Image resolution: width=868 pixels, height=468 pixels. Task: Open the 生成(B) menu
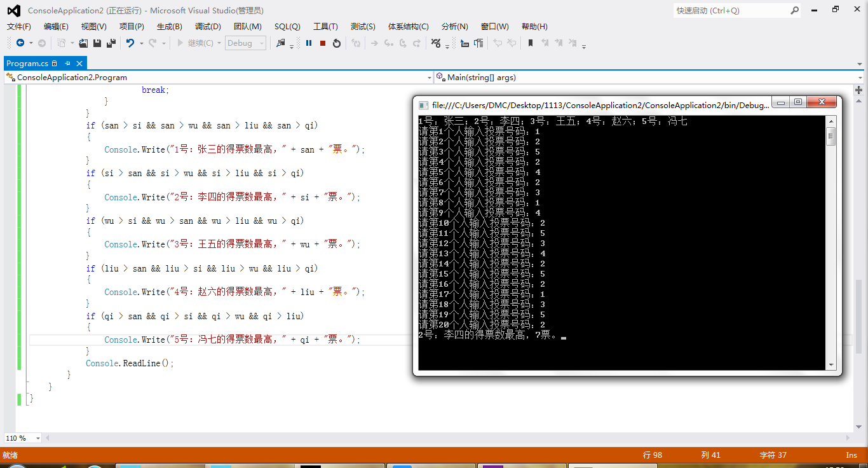coord(170,27)
